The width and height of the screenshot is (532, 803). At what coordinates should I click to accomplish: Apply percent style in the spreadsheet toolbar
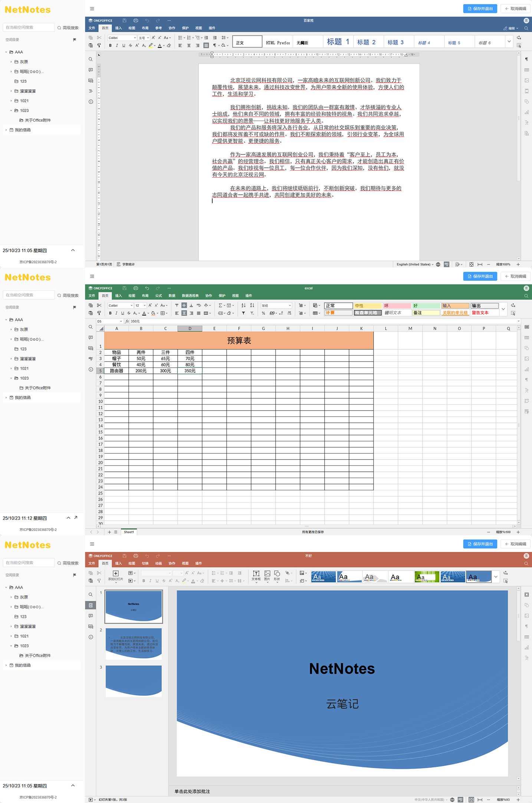[263, 313]
